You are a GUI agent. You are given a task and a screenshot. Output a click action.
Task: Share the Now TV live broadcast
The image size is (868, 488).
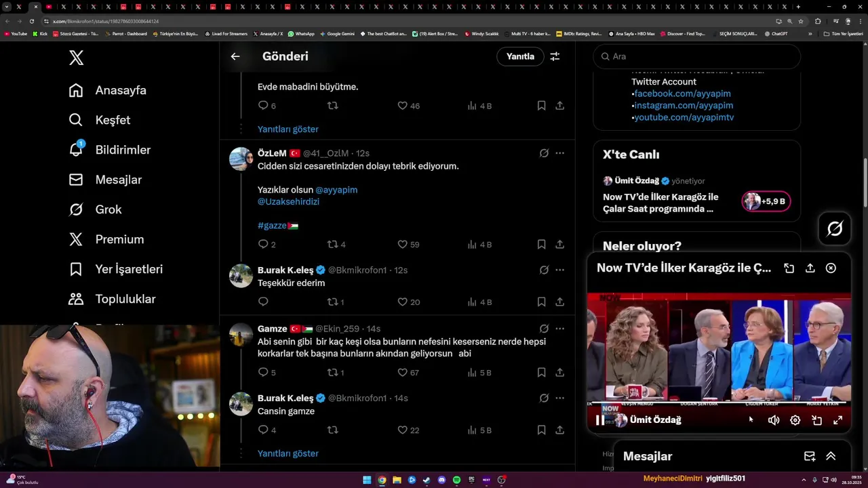click(x=810, y=268)
